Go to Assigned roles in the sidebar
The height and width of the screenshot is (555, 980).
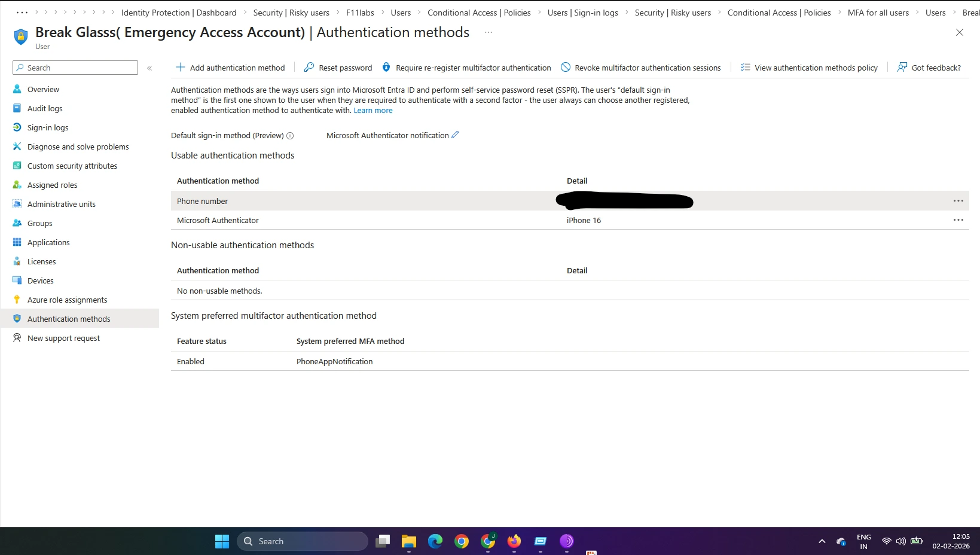click(x=52, y=185)
